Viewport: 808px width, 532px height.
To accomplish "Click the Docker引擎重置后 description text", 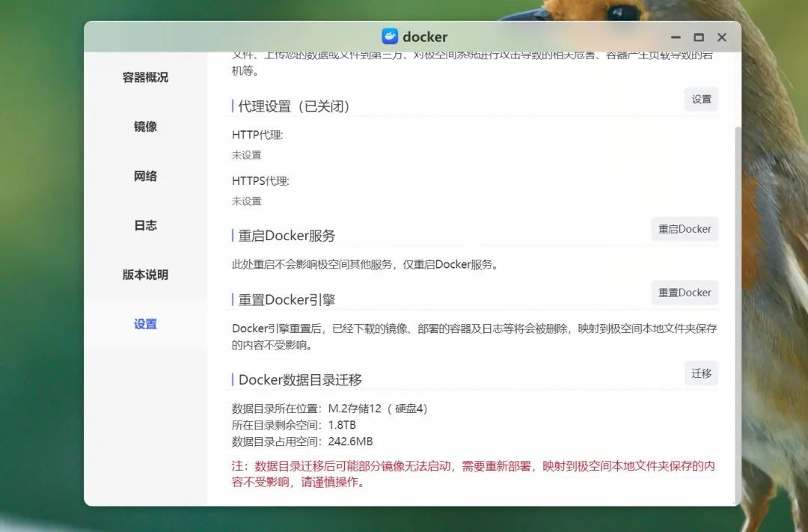I will pyautogui.click(x=474, y=337).
